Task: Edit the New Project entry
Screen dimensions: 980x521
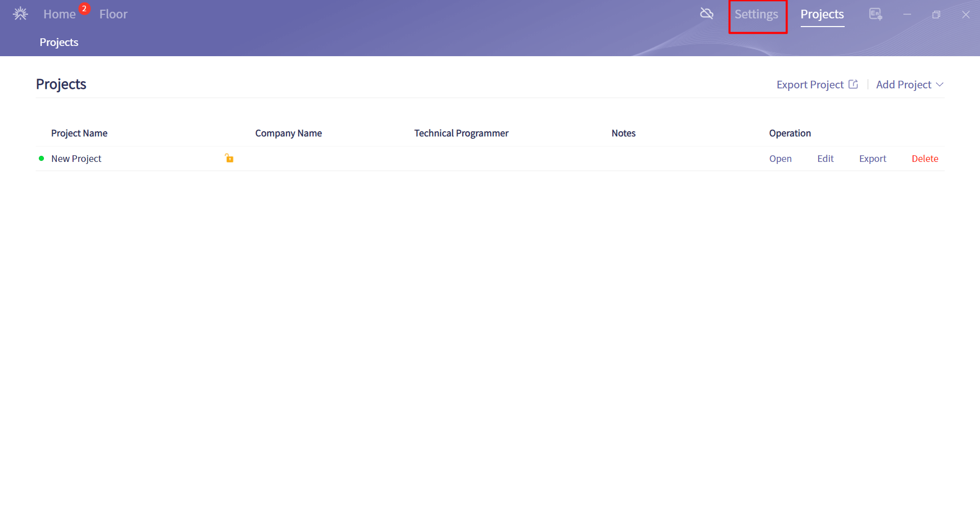Action: coord(825,159)
